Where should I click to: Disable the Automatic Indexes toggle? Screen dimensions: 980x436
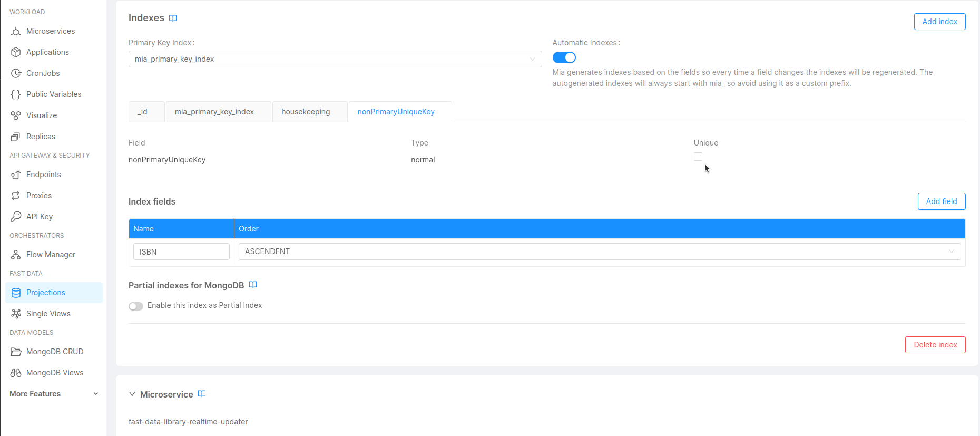coord(564,57)
